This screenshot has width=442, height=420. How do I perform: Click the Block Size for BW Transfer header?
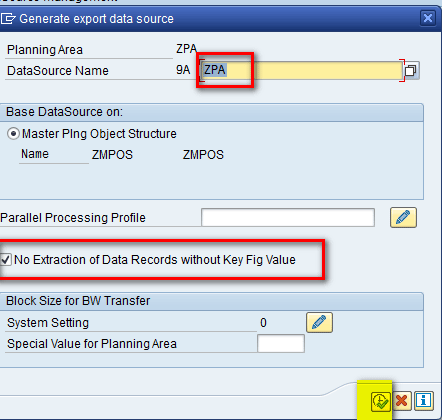coord(78,301)
